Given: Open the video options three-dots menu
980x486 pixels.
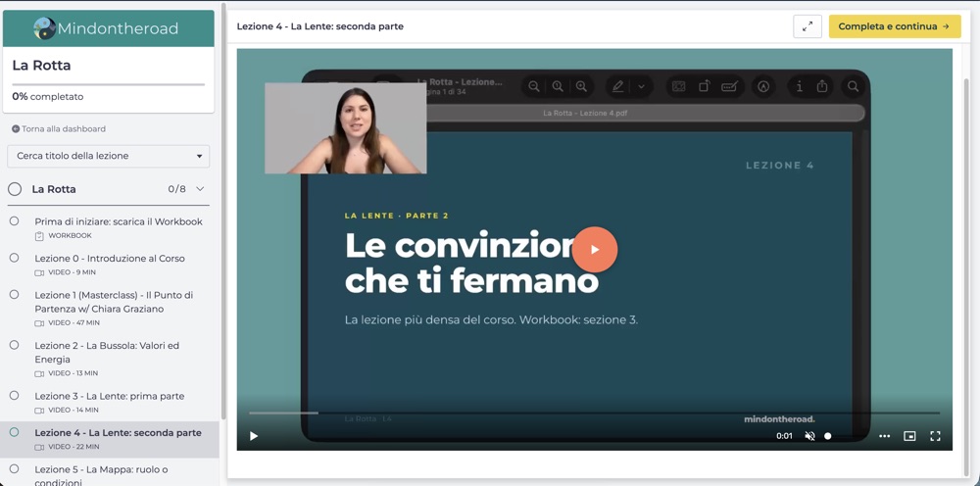Looking at the screenshot, I should [x=884, y=436].
